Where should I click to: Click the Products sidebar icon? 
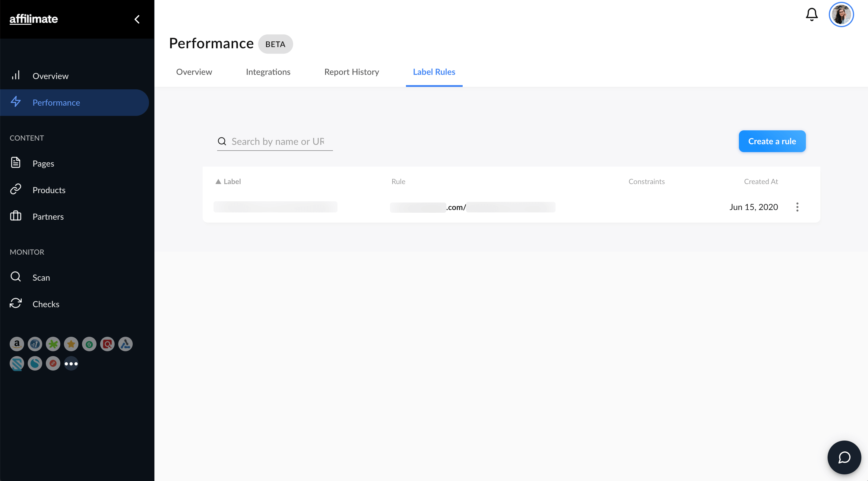point(17,190)
